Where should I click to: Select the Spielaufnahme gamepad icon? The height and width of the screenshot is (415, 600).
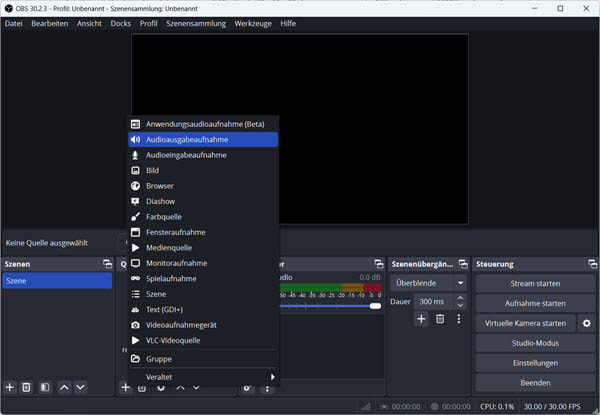pos(136,279)
